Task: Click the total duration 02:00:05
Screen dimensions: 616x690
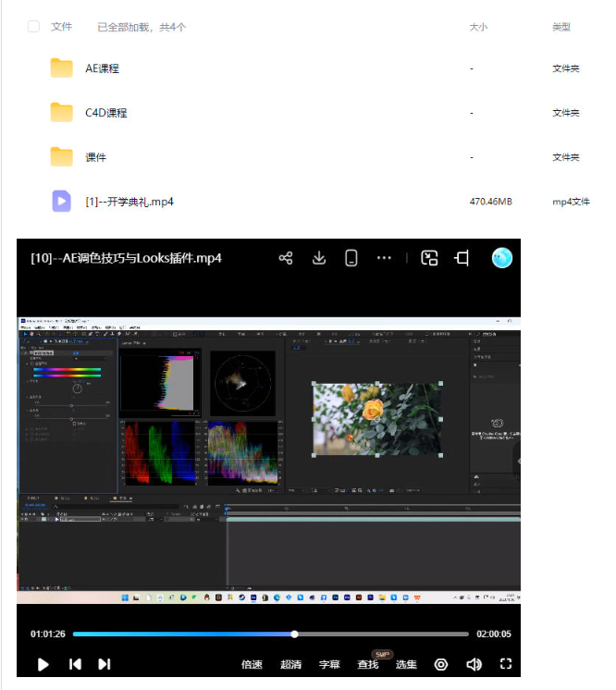Action: coord(494,635)
